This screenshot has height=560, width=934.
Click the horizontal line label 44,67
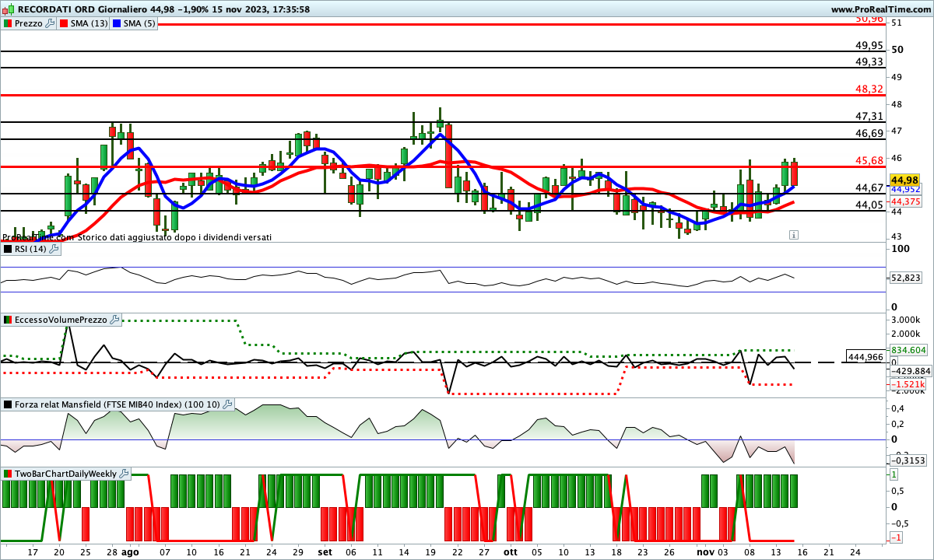[869, 187]
